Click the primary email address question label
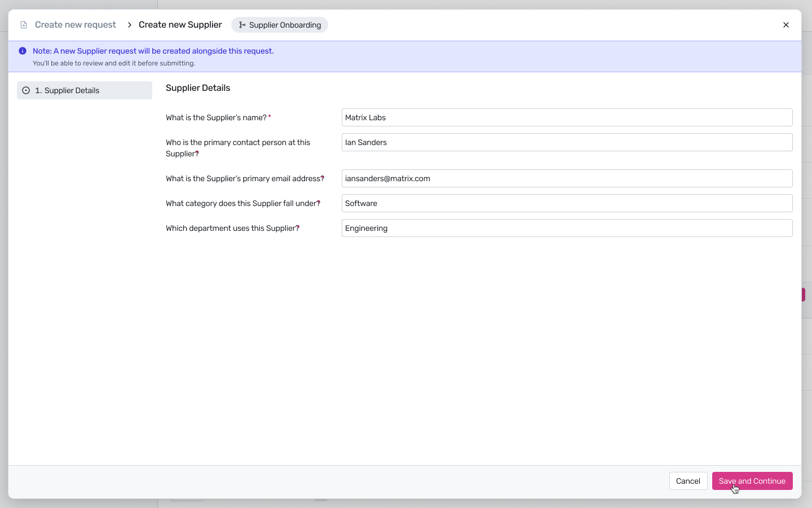The image size is (812, 508). pyautogui.click(x=245, y=178)
